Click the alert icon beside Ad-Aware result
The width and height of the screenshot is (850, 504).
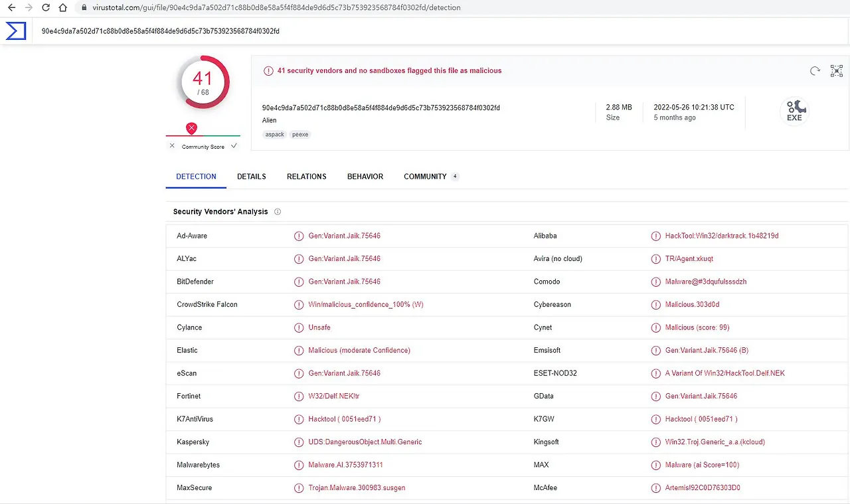click(299, 236)
